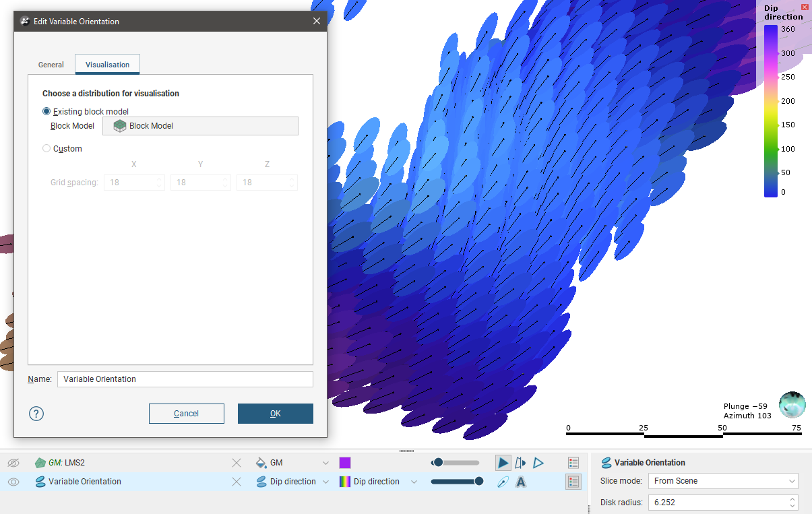Viewport: 812px width, 514px height.
Task: Click the help question mark icon
Action: (x=36, y=414)
